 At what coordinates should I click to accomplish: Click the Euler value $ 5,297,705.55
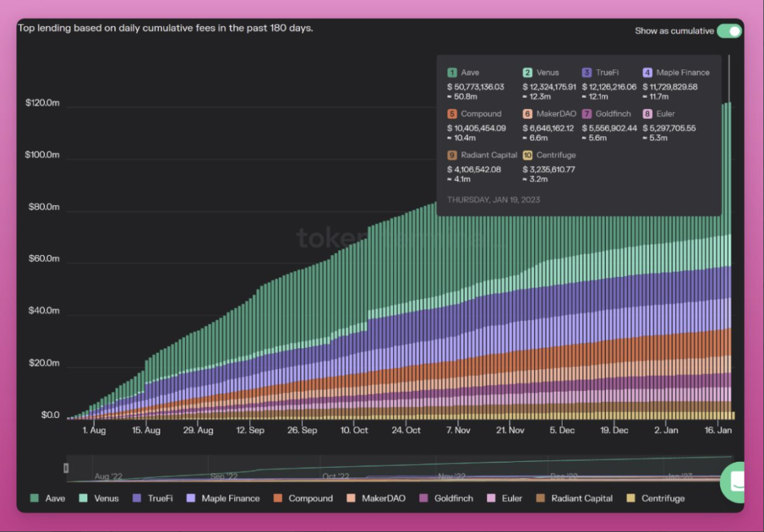point(669,128)
